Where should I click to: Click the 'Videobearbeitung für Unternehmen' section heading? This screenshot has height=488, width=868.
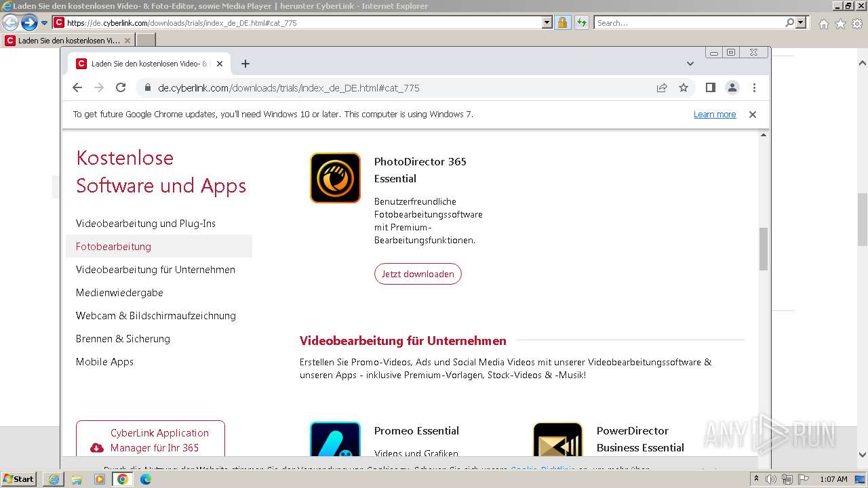[x=403, y=341]
